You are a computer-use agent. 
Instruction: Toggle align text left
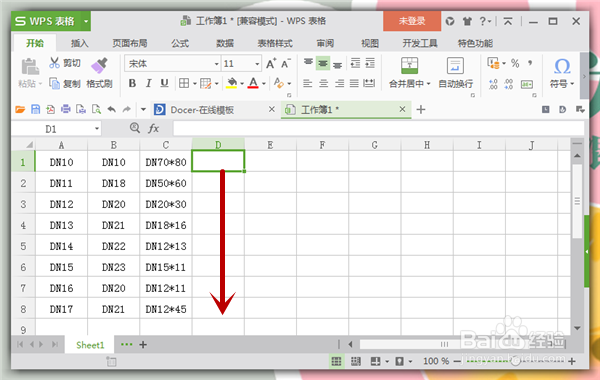coord(308,83)
